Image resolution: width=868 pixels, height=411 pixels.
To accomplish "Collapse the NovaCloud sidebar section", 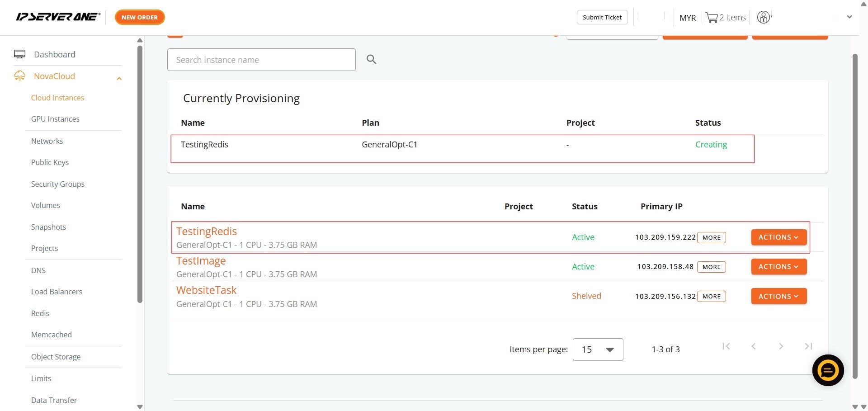I will [119, 78].
